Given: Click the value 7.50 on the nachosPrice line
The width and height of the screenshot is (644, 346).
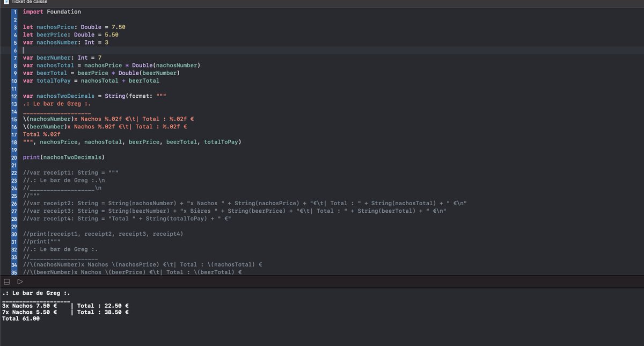Looking at the screenshot, I should point(119,26).
